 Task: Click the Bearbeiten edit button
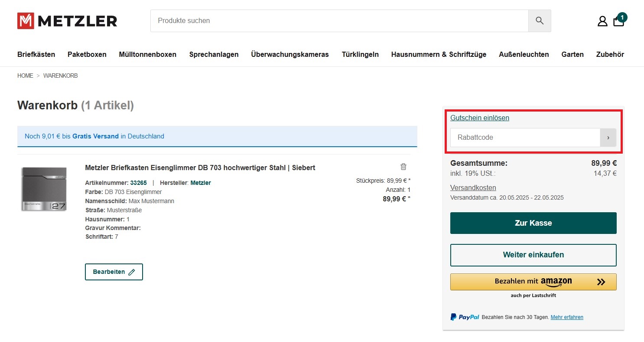point(114,272)
